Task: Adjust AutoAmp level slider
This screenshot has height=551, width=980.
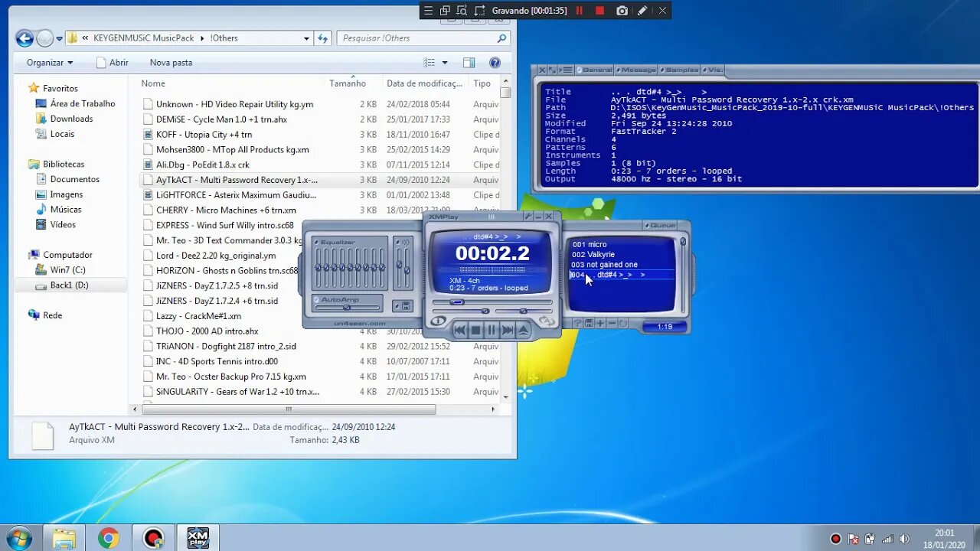Action: (348, 307)
